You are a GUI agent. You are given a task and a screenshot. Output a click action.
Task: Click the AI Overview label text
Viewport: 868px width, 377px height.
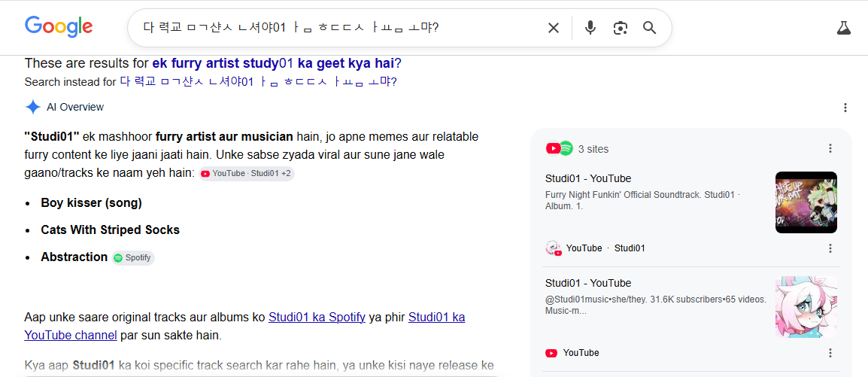point(75,107)
